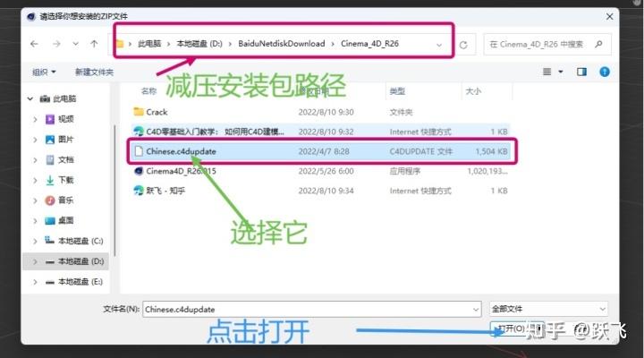Select the Crack folder name

tap(157, 112)
